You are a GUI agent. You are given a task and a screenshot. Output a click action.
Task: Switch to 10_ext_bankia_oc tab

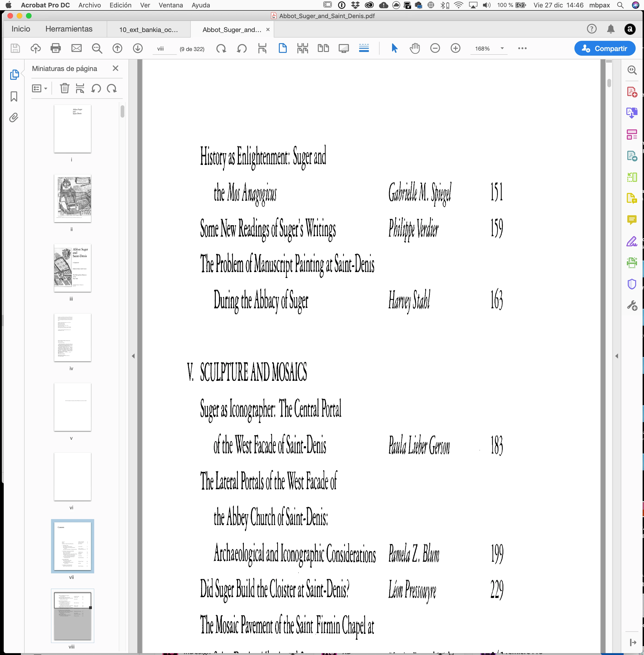(x=148, y=30)
